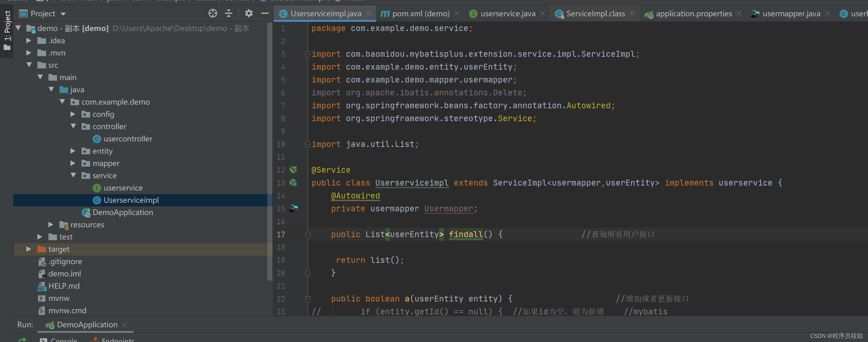Click the rerun icon in Run panel
The width and height of the screenshot is (868, 342).
(22, 340)
